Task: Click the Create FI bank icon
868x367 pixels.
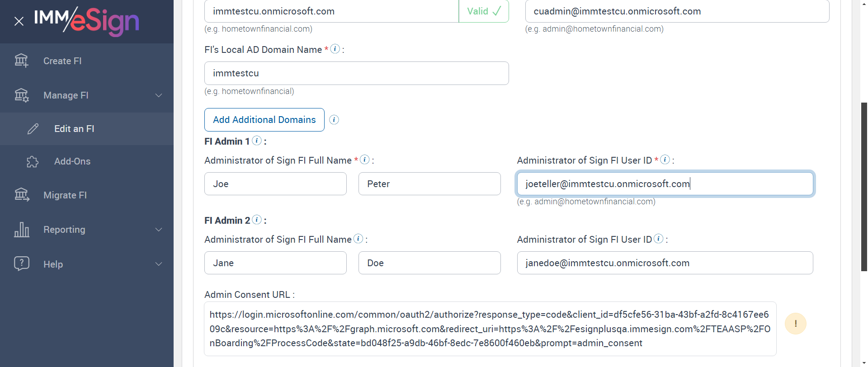Action: (x=21, y=61)
